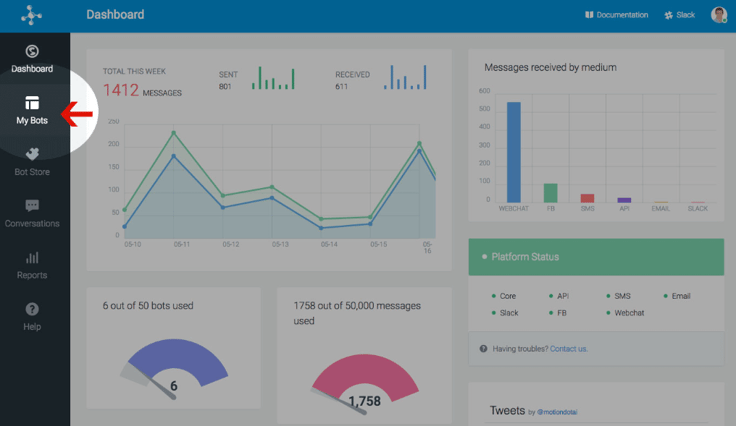Click the SMS bar in medium chart
The width and height of the screenshot is (736, 426).
[x=587, y=198]
